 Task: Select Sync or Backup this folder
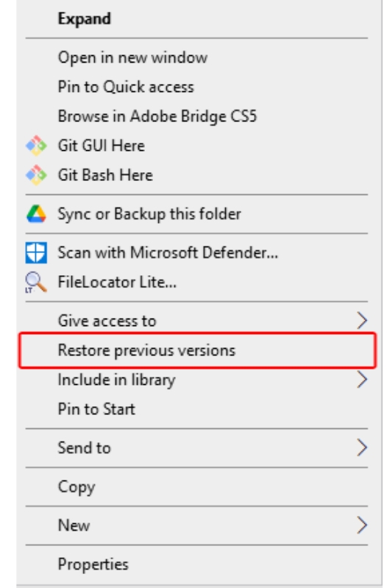tap(197, 213)
